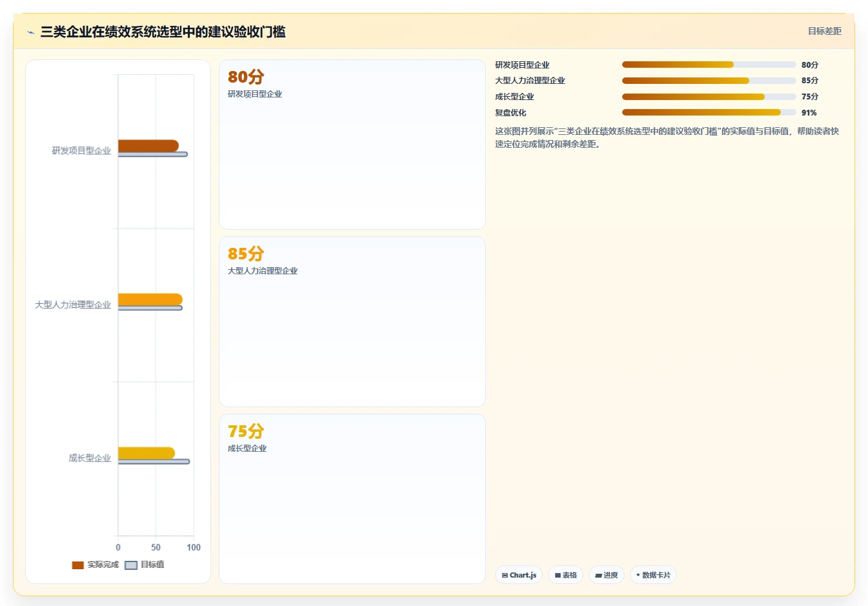Click the 研发项目型企业 axis label in chart

point(81,150)
